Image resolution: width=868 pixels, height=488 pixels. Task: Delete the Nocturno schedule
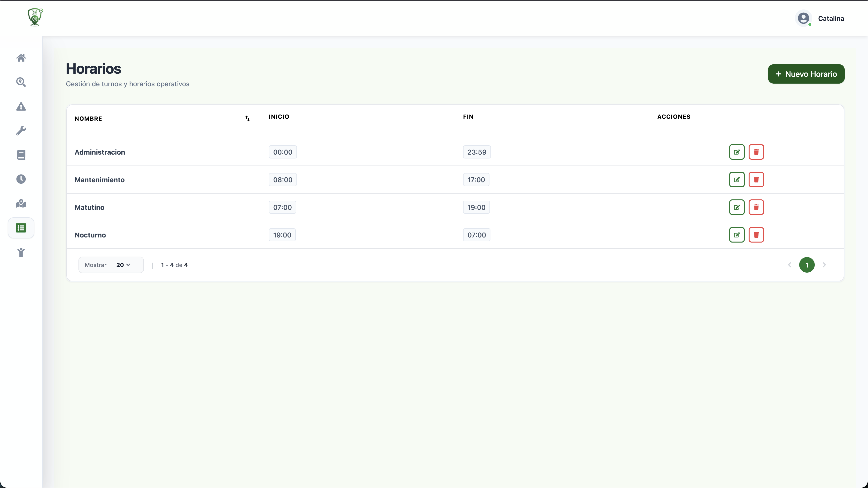tap(756, 235)
